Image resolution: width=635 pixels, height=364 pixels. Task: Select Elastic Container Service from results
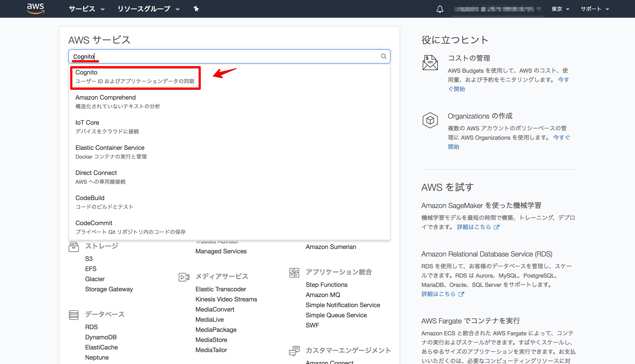[229, 152]
